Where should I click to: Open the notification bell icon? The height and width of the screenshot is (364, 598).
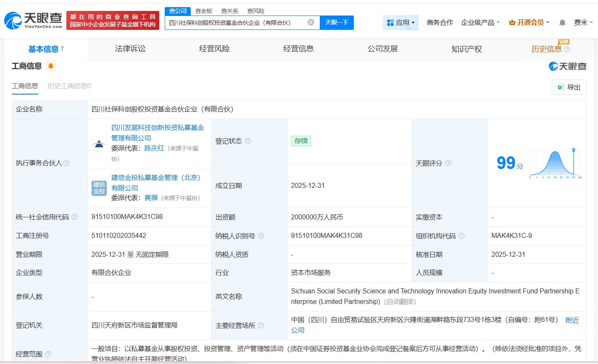562,22
